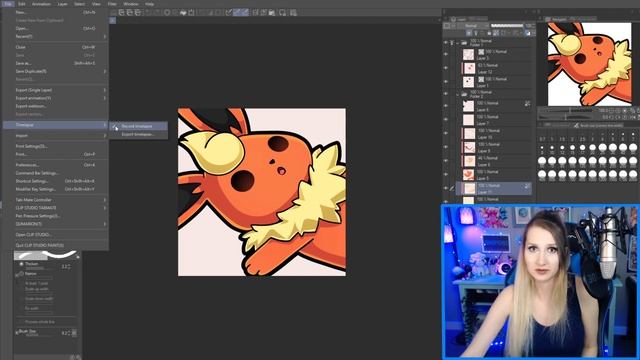
Task: Click the paint bucket Fill icon in command bar
Action: point(183,13)
